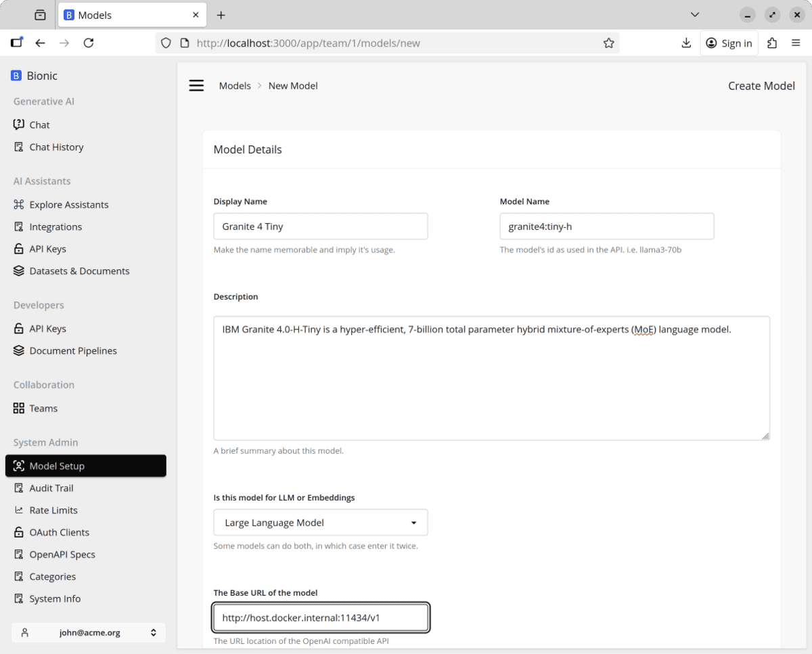This screenshot has height=654, width=812.
Task: Expand the LLM or Embeddings dropdown
Action: pos(321,523)
